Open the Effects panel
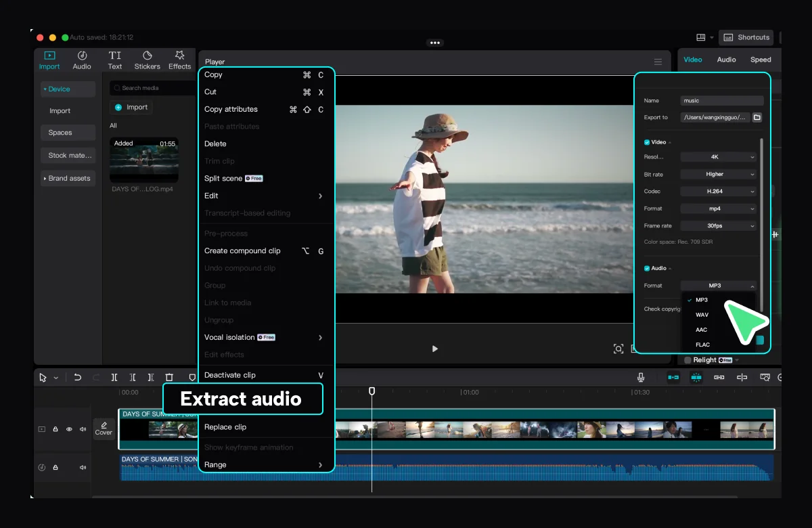 179,60
